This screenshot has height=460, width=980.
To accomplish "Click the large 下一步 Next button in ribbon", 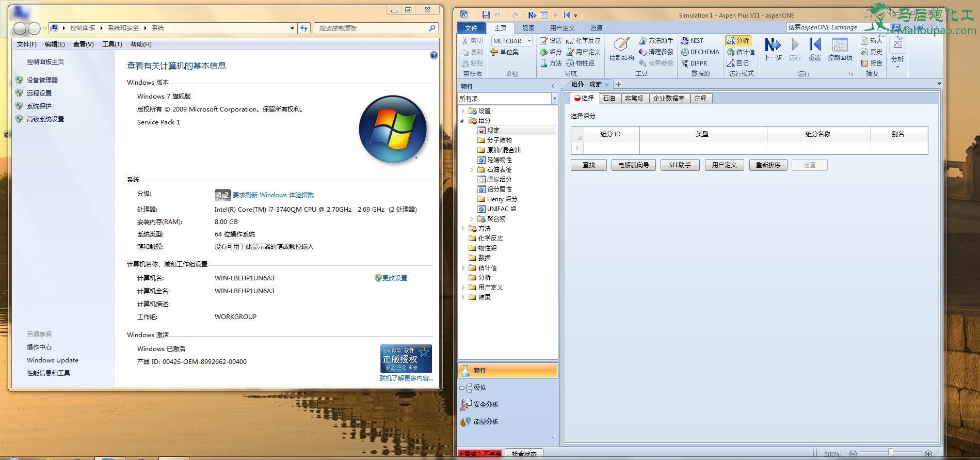I will click(773, 50).
